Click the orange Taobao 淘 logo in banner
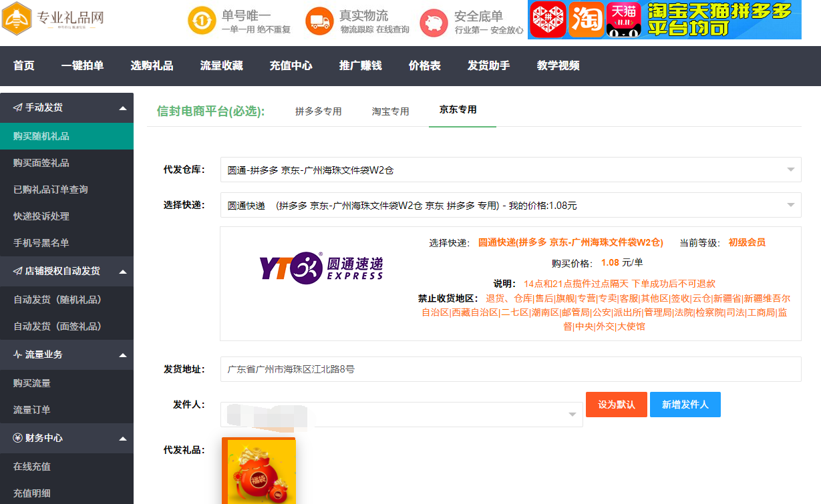 (x=587, y=20)
